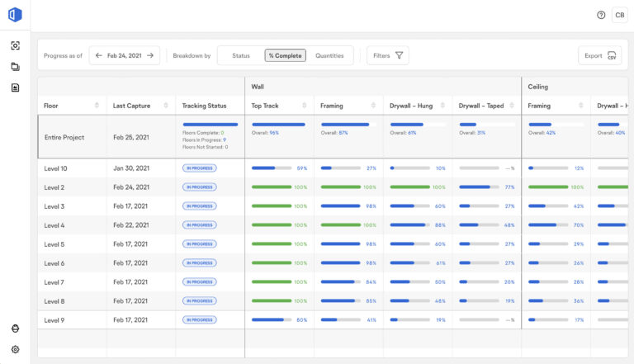Go to previous date with left arrow
The image size is (634, 364).
[99, 56]
